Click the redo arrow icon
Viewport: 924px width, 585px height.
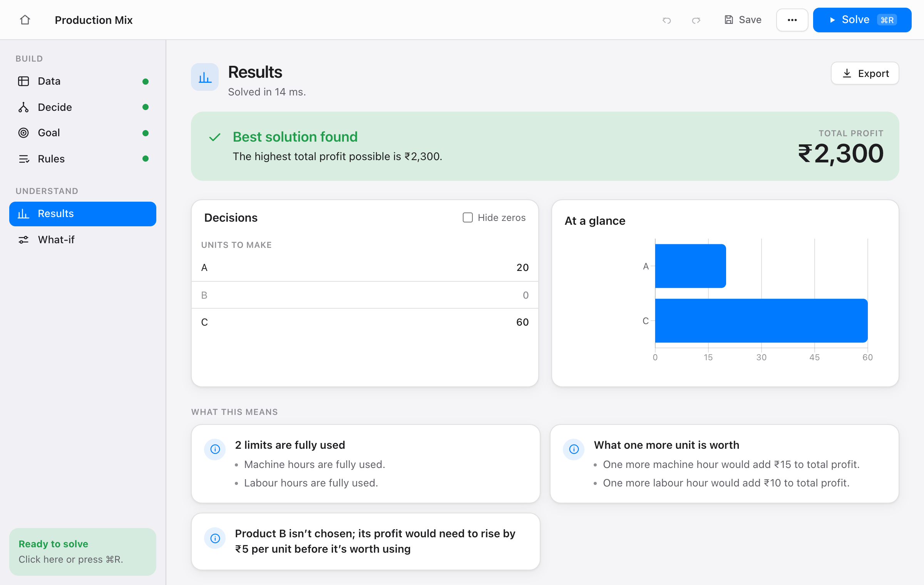coord(696,20)
